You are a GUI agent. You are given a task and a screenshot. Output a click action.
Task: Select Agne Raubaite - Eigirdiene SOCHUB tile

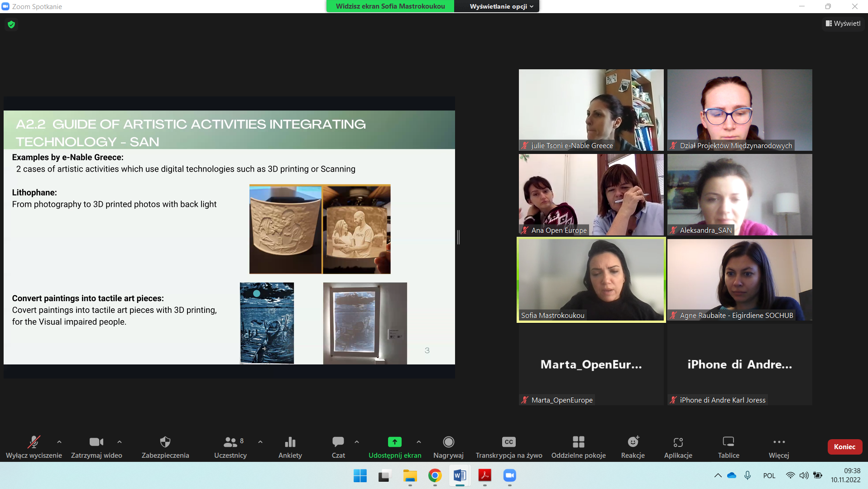point(739,280)
